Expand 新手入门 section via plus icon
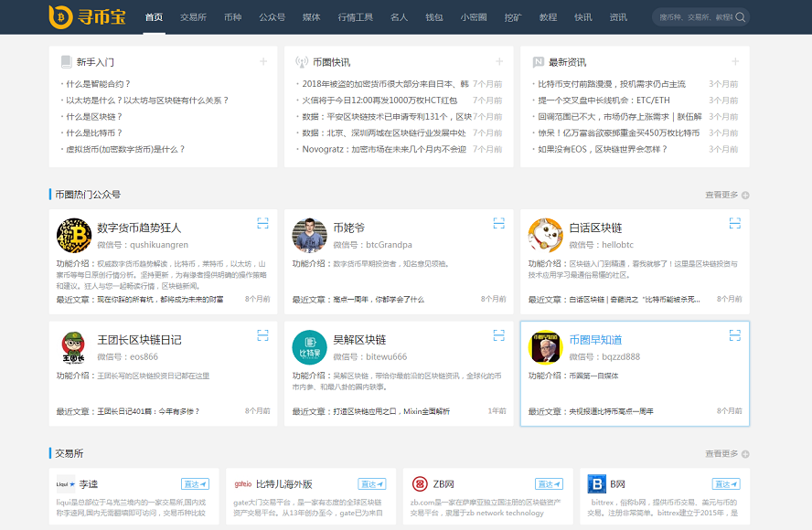 (265, 60)
